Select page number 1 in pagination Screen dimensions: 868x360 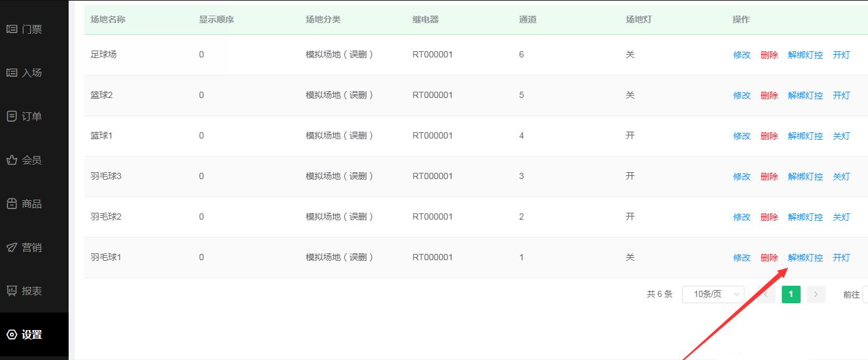[x=791, y=294]
